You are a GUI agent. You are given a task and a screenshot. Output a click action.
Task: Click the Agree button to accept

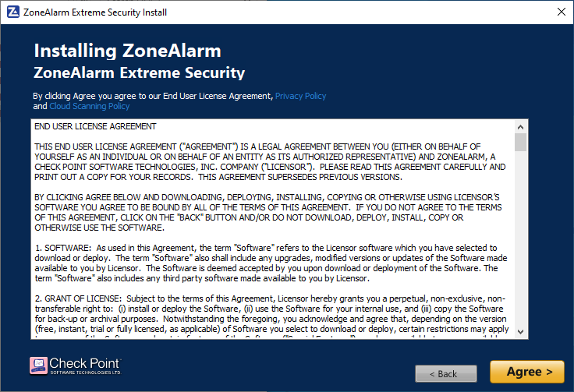(x=527, y=372)
